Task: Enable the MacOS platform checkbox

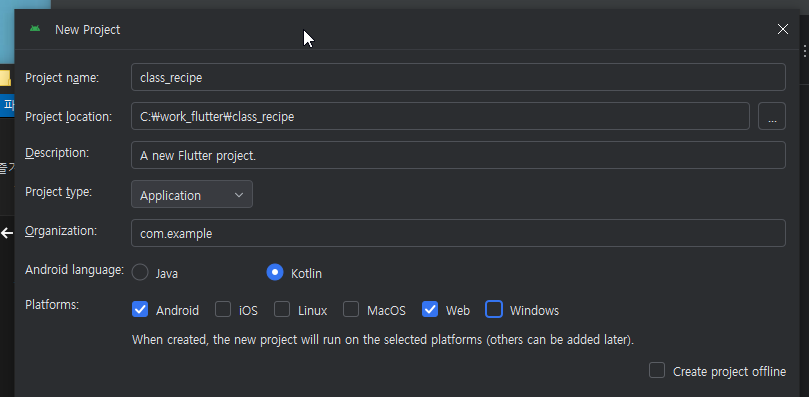Action: (351, 309)
